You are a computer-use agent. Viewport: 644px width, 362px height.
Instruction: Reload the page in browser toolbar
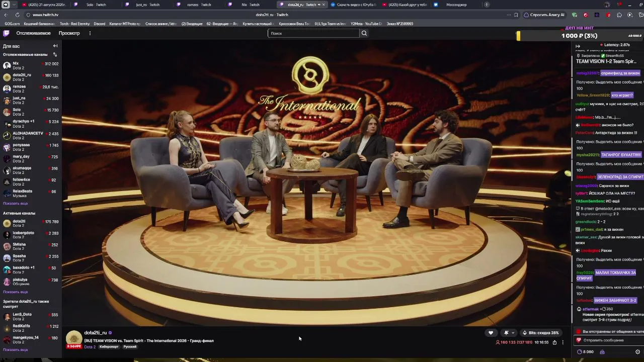pos(17,15)
